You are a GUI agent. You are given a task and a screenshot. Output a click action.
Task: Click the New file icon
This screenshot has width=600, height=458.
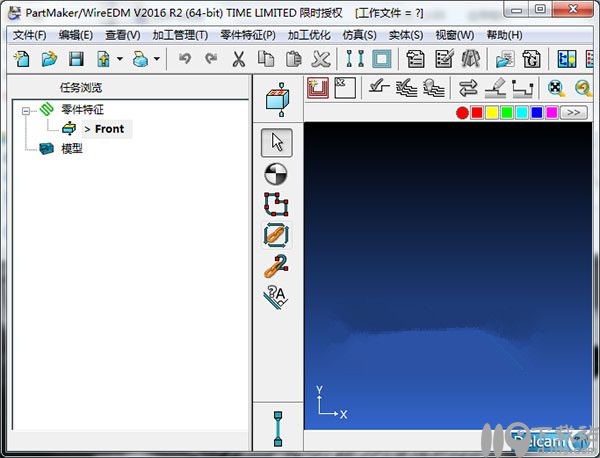22,59
